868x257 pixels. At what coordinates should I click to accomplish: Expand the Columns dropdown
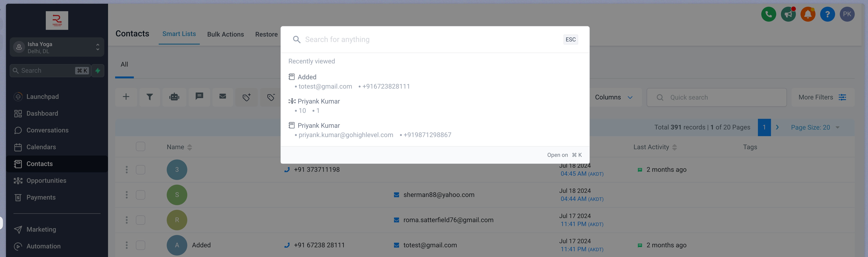click(613, 98)
